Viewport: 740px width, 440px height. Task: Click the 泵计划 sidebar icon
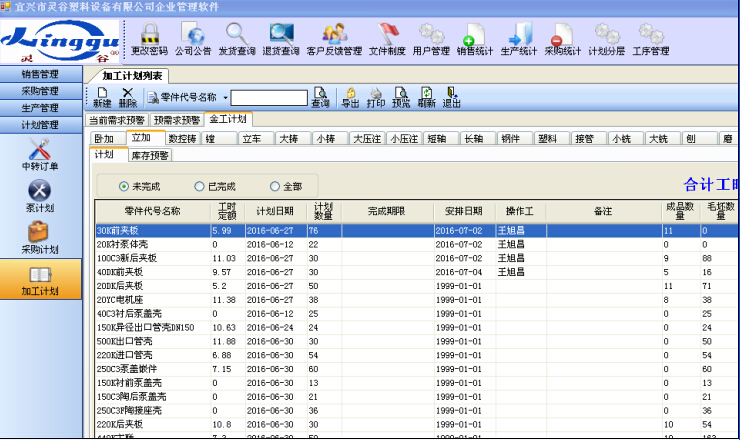(40, 193)
